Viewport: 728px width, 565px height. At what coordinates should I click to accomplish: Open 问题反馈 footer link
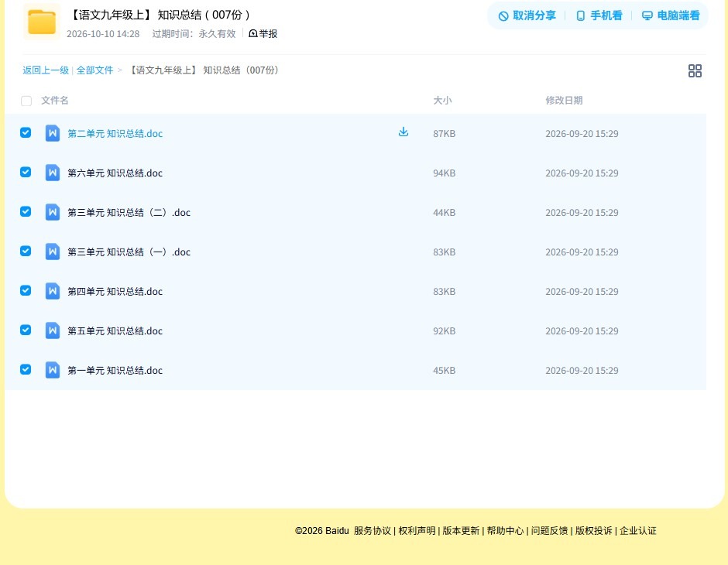[549, 531]
